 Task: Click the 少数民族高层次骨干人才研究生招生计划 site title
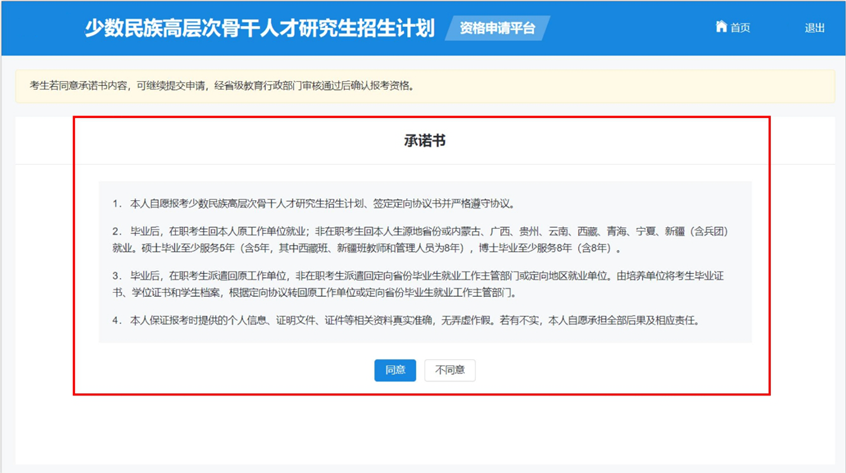click(x=259, y=27)
